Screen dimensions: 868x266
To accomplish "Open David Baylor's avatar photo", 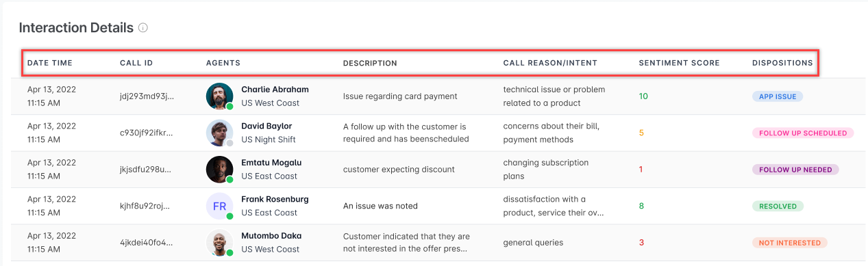I will tap(220, 133).
